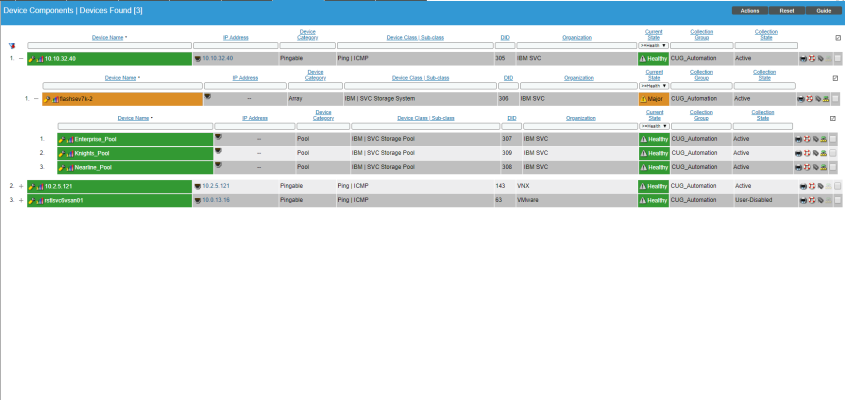Open top-level Current State health dropdown

click(x=654, y=46)
